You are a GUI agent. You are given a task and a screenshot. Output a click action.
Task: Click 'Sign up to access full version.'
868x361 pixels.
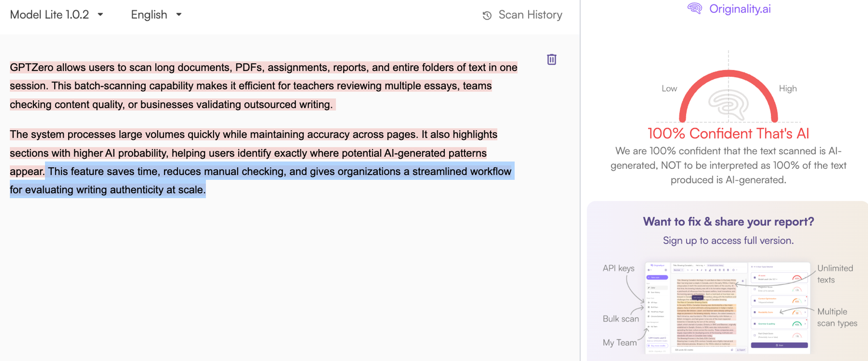click(728, 241)
